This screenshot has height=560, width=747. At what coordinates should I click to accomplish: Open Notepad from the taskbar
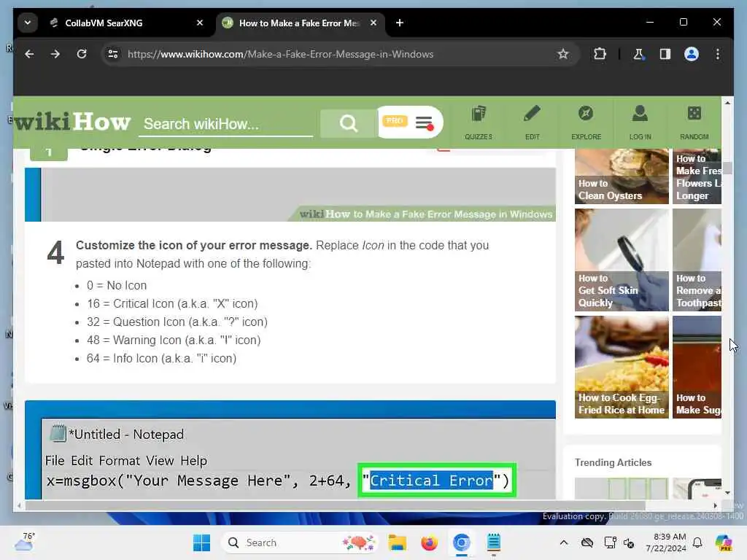click(x=494, y=542)
